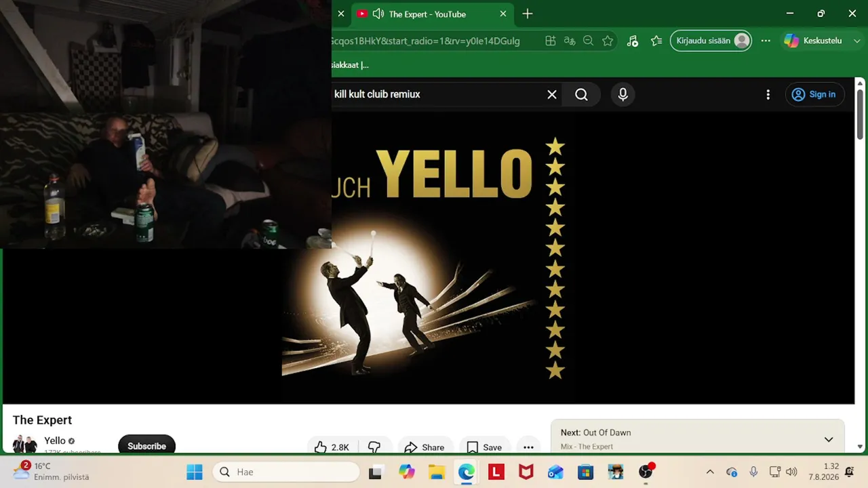Like the video with 2.8K likes
868x488 pixels.
pos(332,447)
